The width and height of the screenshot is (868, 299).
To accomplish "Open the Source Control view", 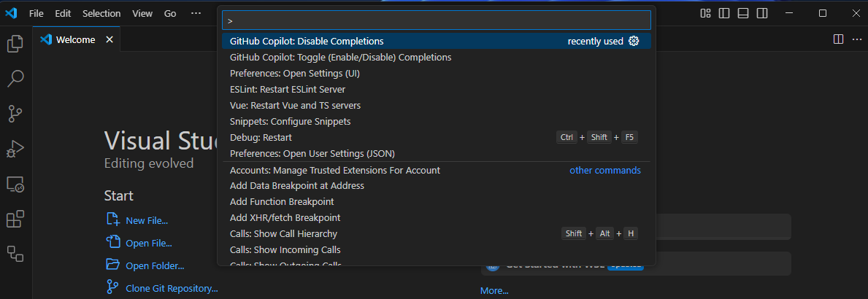I will [15, 113].
